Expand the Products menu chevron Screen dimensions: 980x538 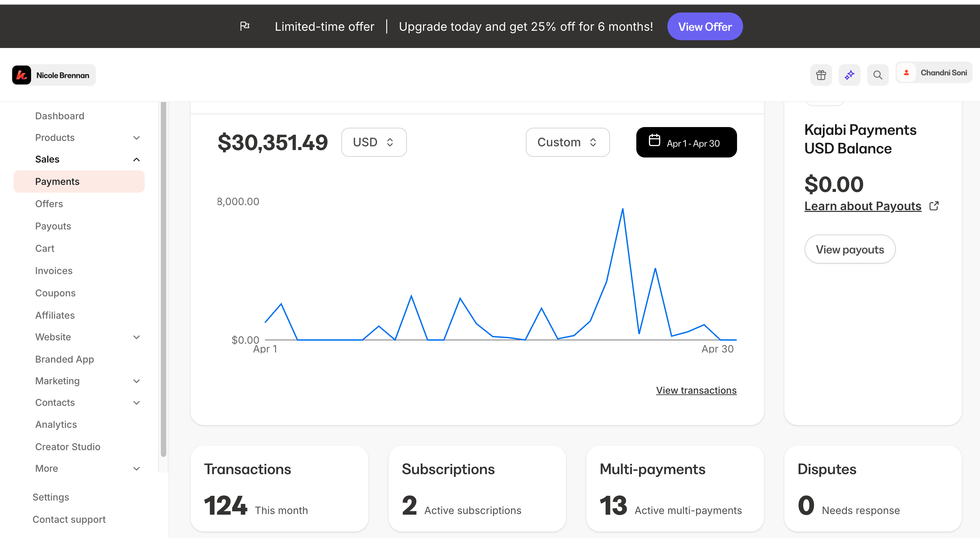coord(137,137)
